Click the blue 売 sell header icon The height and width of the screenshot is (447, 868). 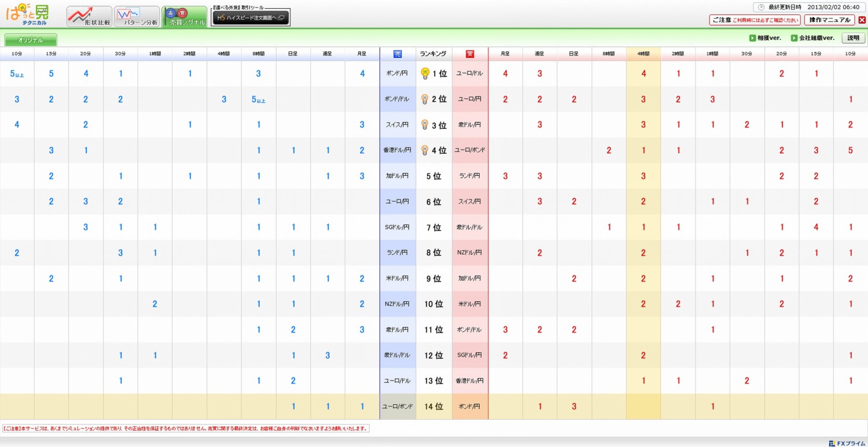(398, 54)
